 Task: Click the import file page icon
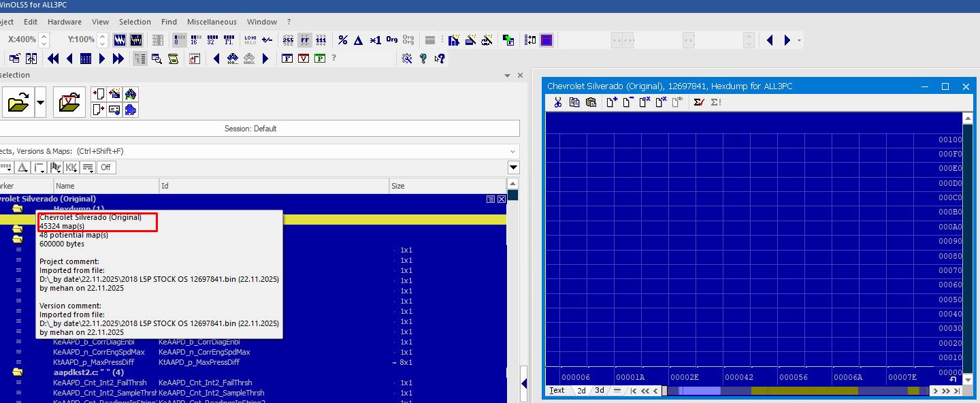point(99,94)
